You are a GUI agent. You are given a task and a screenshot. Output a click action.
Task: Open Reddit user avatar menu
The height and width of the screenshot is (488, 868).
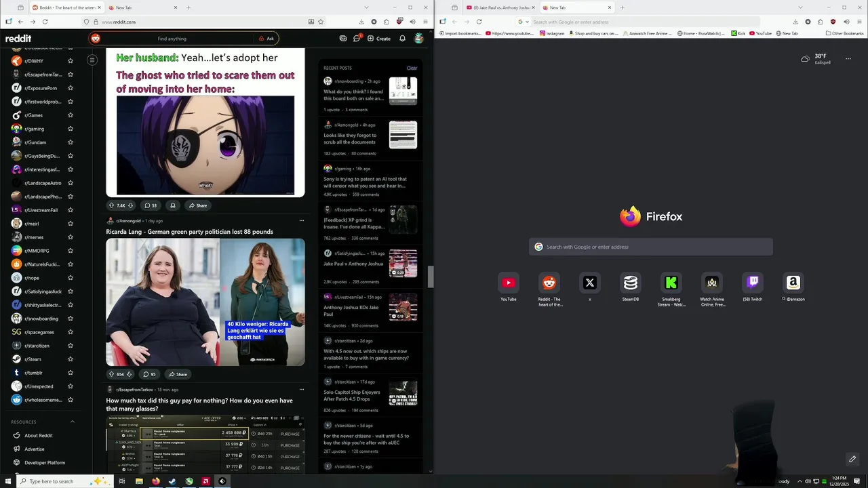[419, 39]
